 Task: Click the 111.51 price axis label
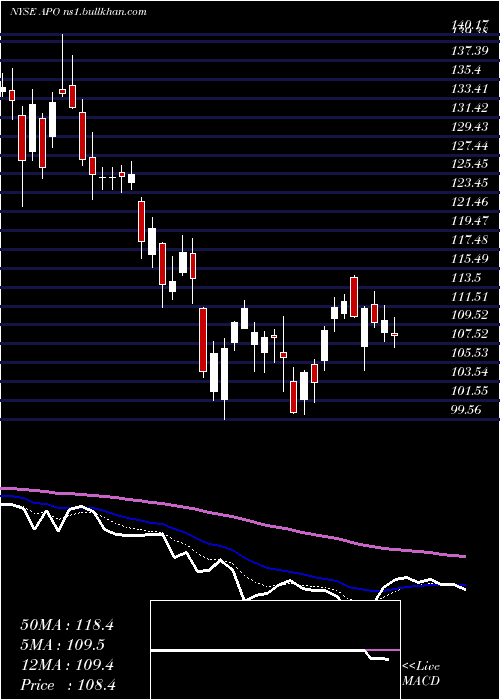tap(469, 296)
